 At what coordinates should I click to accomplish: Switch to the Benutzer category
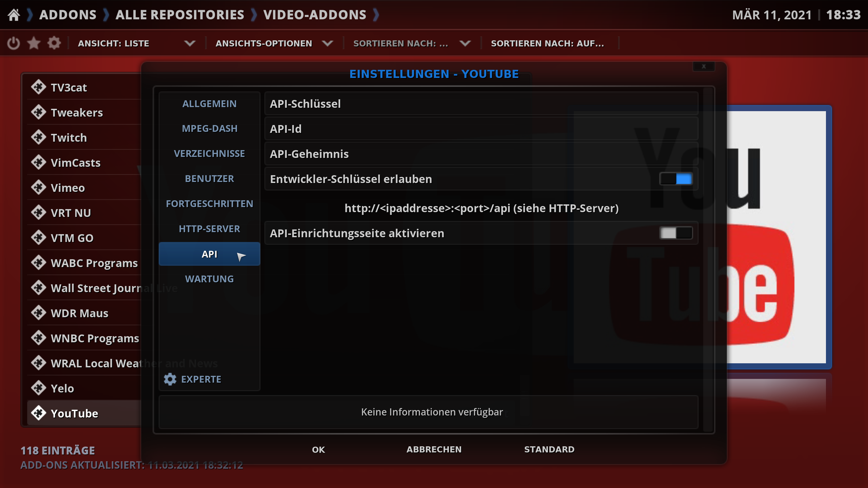[210, 179]
